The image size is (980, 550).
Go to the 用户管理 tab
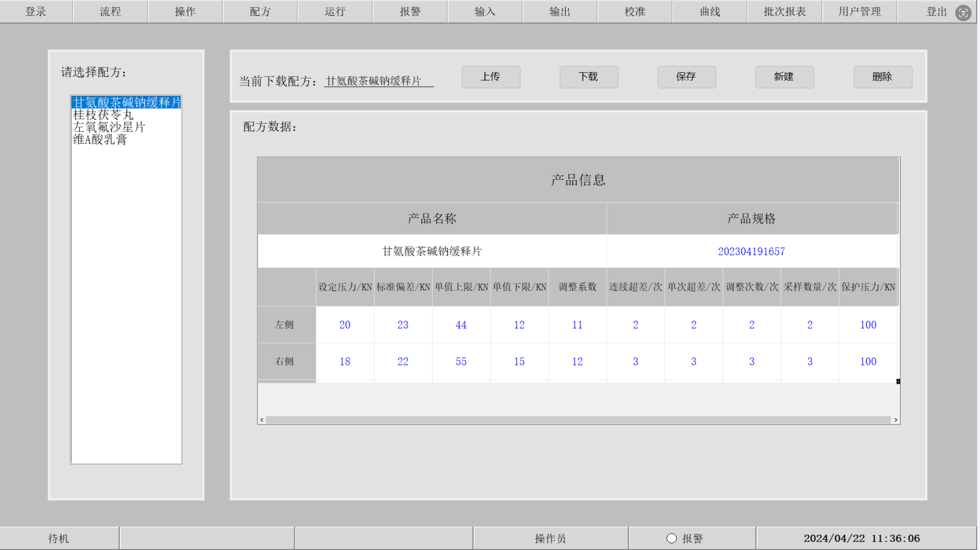pos(859,12)
